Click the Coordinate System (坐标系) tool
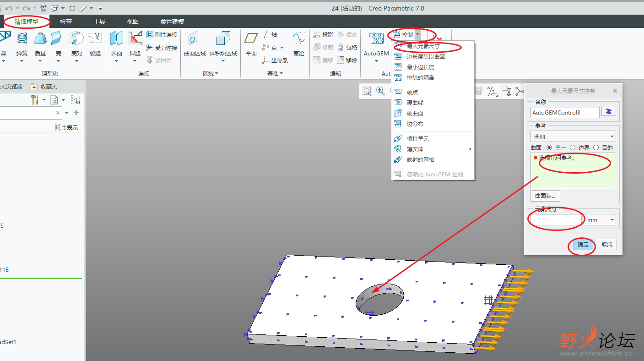This screenshot has width=644, height=361. 275,60
